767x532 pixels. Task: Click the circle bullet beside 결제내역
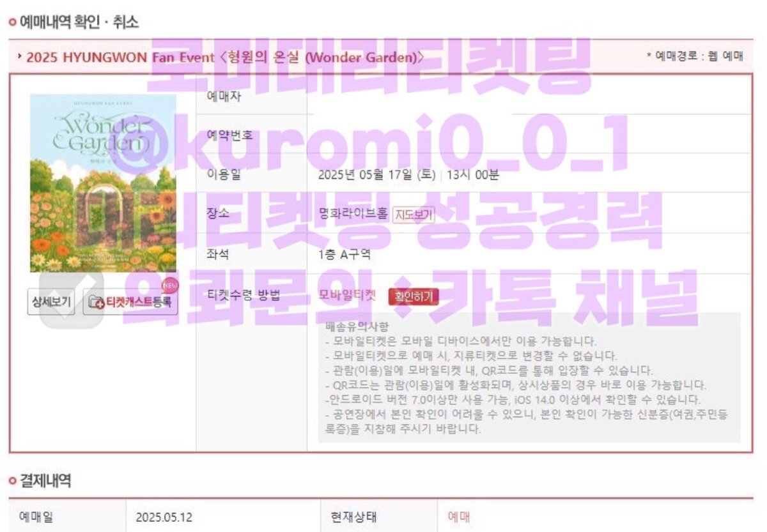(x=12, y=481)
